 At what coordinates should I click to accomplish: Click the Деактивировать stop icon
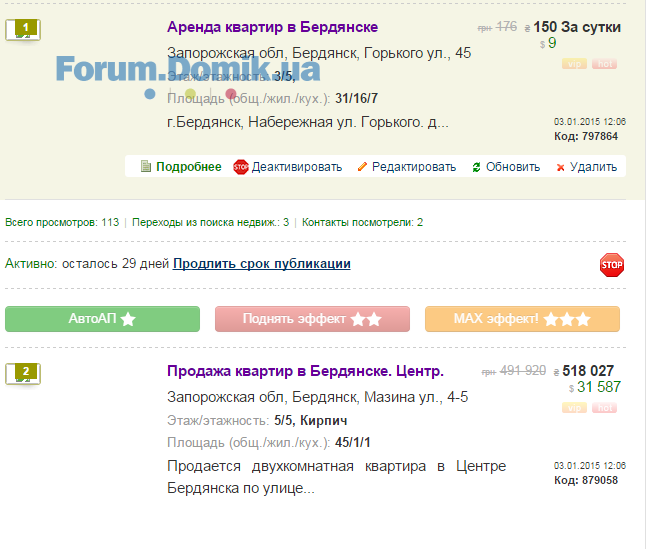[241, 167]
